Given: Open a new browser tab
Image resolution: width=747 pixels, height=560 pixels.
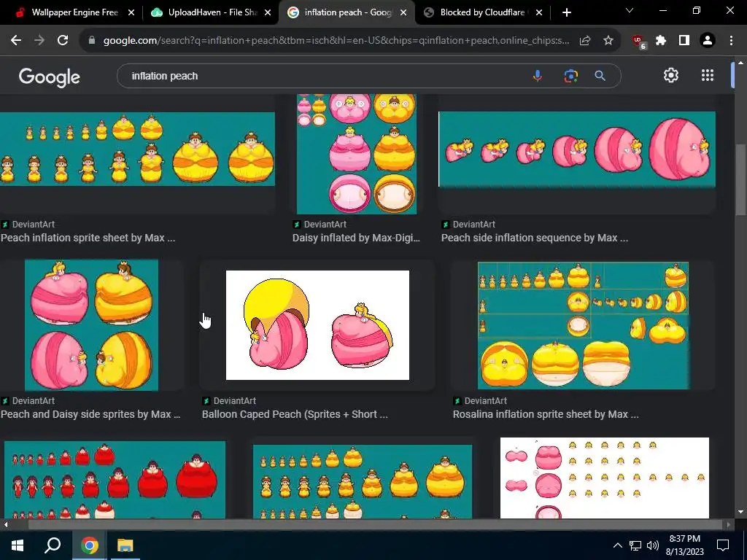Looking at the screenshot, I should click(x=566, y=12).
